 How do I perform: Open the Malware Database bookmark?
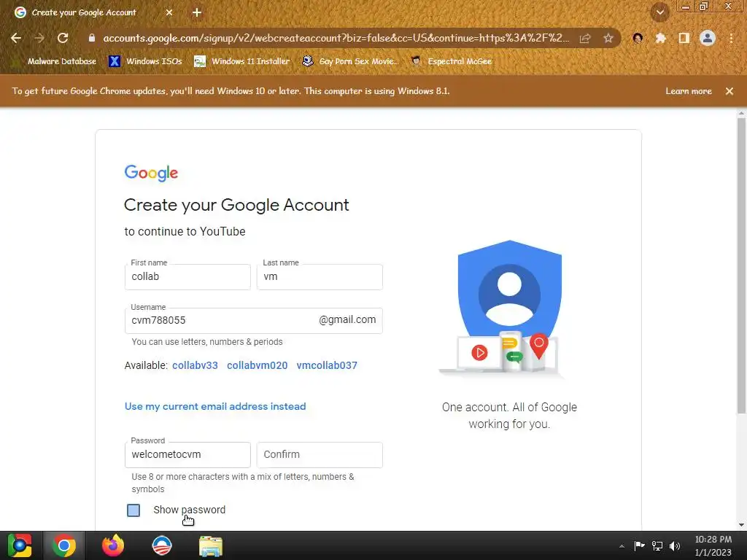click(55, 61)
